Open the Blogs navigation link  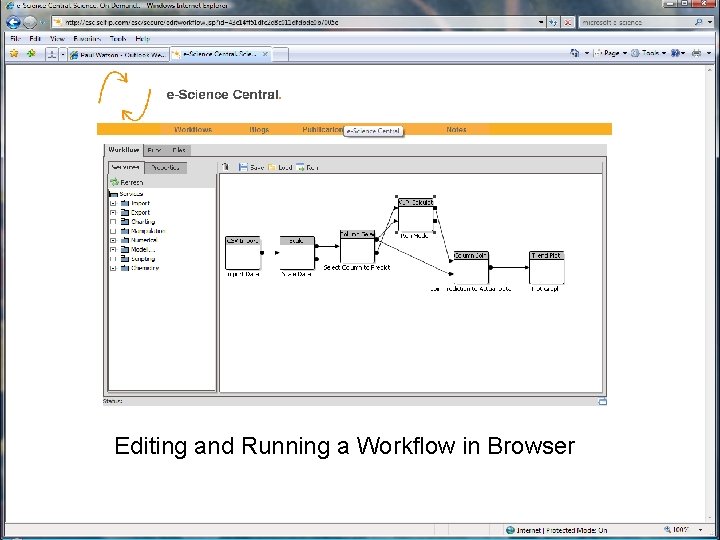tap(259, 129)
